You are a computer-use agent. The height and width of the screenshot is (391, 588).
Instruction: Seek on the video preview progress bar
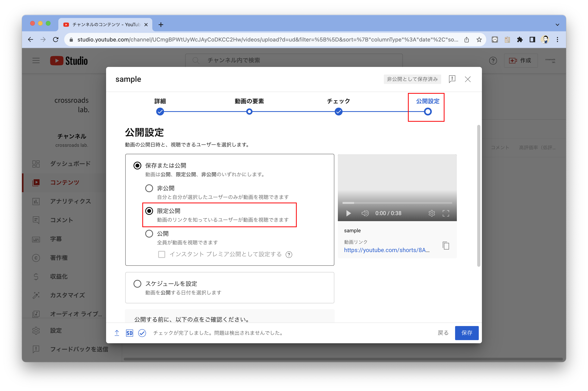397,203
